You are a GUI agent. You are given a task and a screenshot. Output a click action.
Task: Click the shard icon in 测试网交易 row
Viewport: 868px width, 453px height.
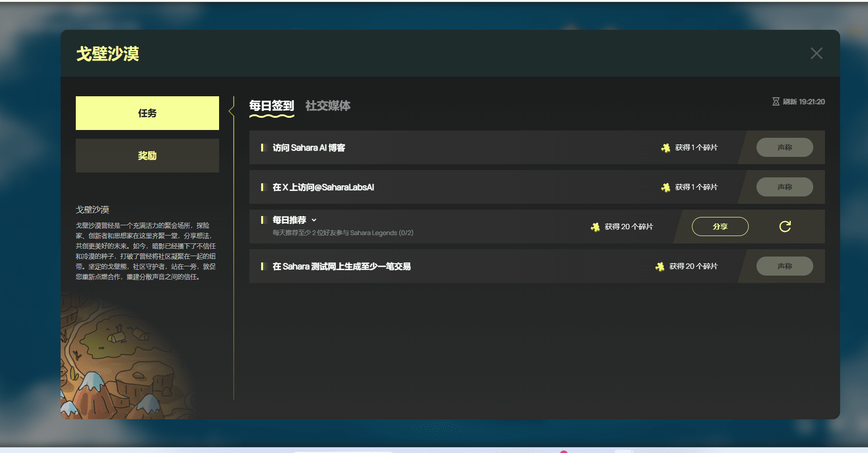(660, 266)
